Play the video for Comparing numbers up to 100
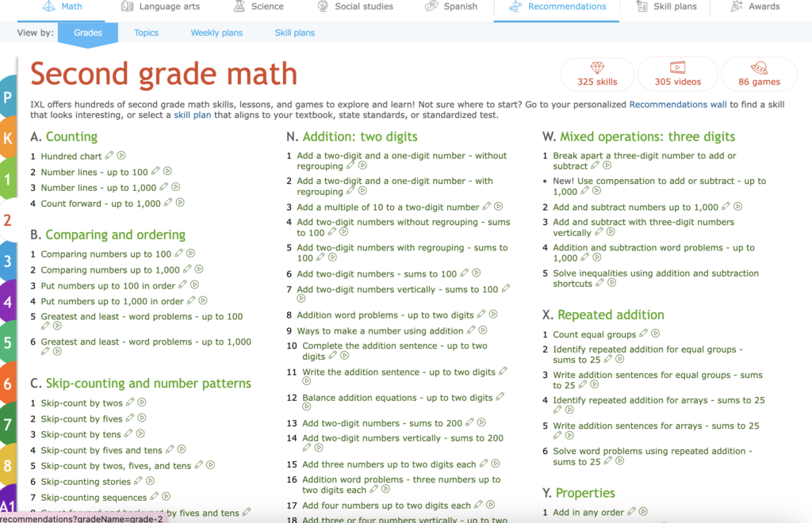Screen dimensions: 812x523 click(x=190, y=253)
